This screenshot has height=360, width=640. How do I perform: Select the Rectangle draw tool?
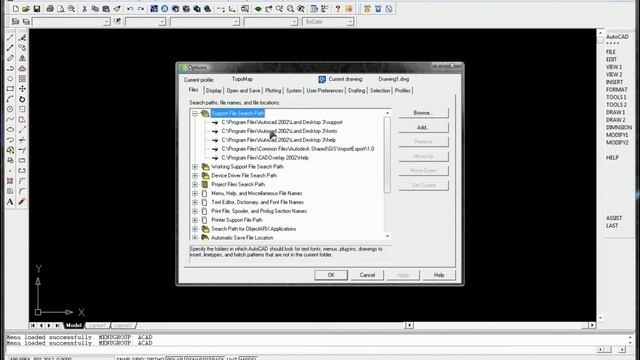tap(10, 89)
